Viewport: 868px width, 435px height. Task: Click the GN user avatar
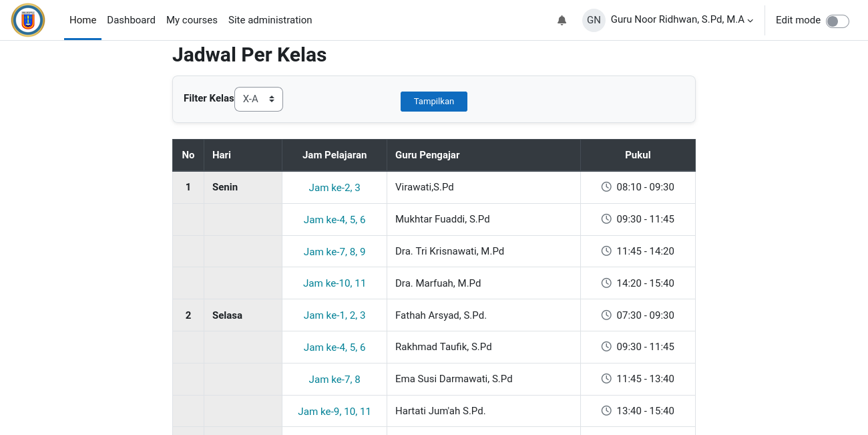[594, 20]
